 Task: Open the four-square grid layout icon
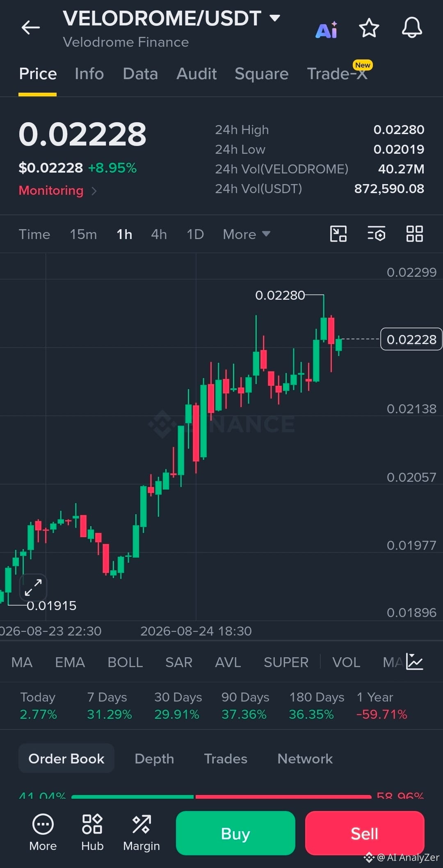point(414,234)
